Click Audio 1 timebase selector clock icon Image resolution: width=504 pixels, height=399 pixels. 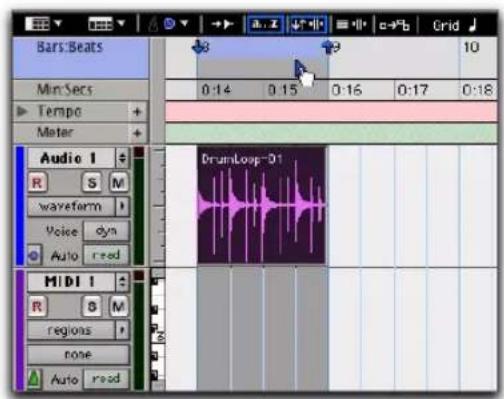coord(34,255)
